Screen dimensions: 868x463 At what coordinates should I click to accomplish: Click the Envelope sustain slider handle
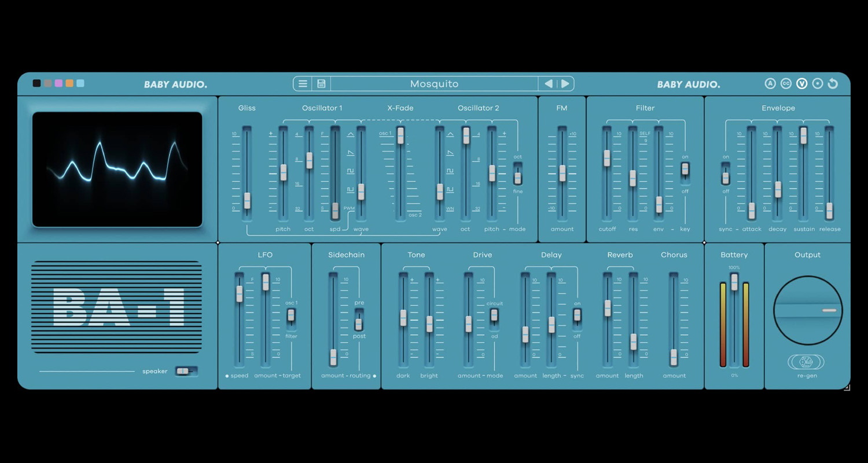(803, 135)
